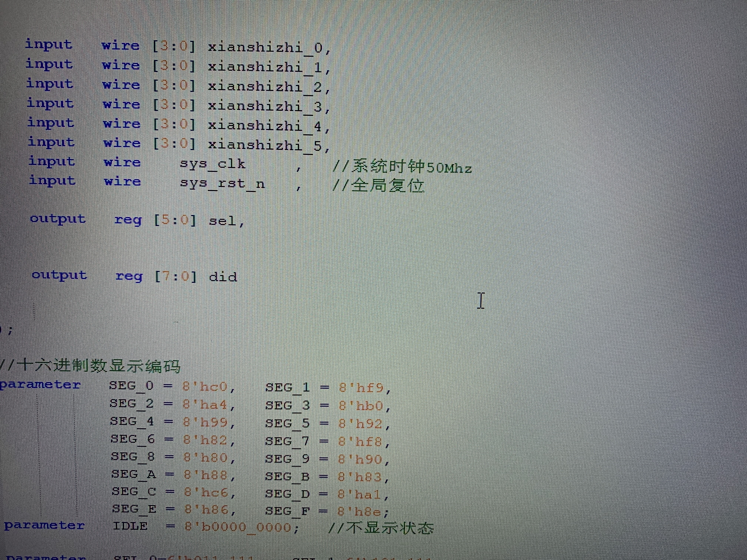This screenshot has width=747, height=560.
Task: Click the global reset Chinese comment
Action: [x=378, y=185]
